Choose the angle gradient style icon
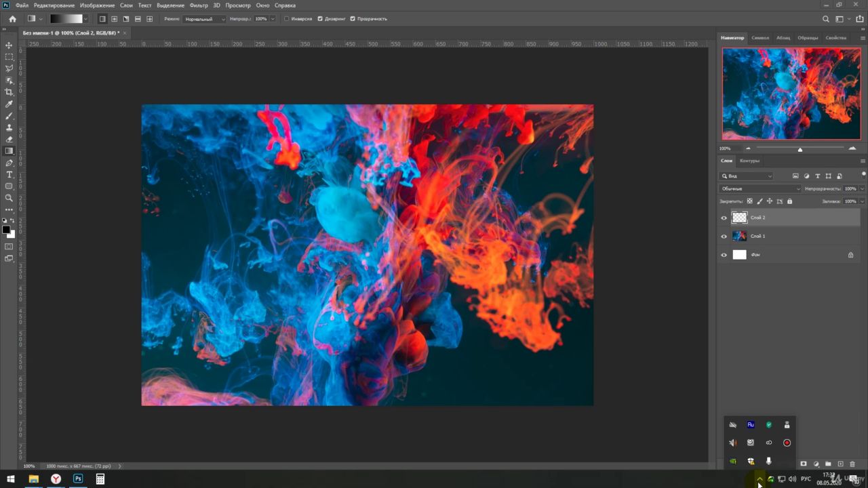Image resolution: width=868 pixels, height=488 pixels. point(126,19)
